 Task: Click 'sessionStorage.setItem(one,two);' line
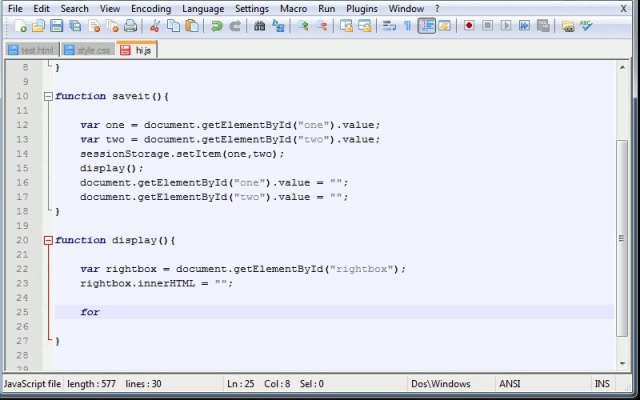(182, 154)
